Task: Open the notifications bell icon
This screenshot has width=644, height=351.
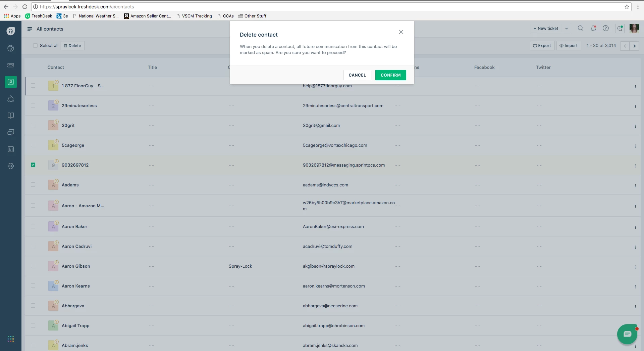Action: pos(593,29)
